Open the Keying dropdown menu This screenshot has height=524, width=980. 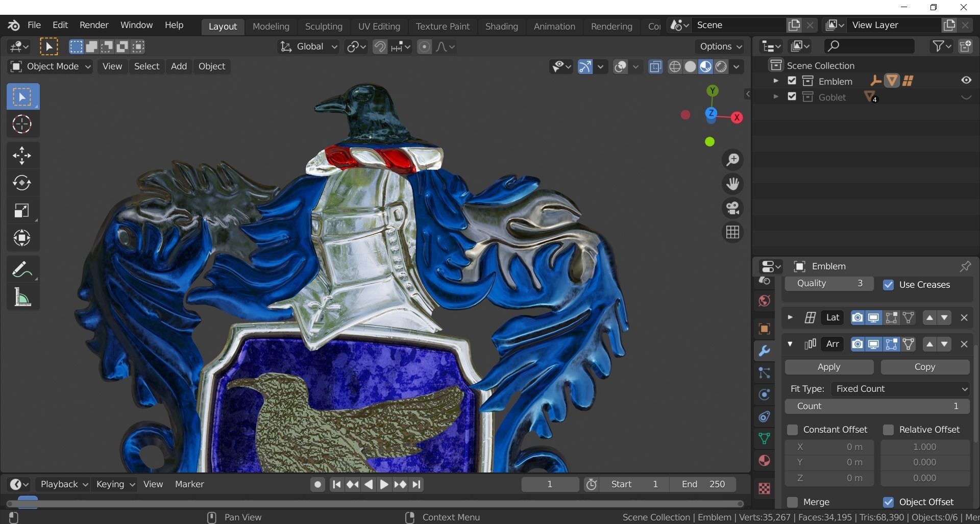tap(115, 484)
